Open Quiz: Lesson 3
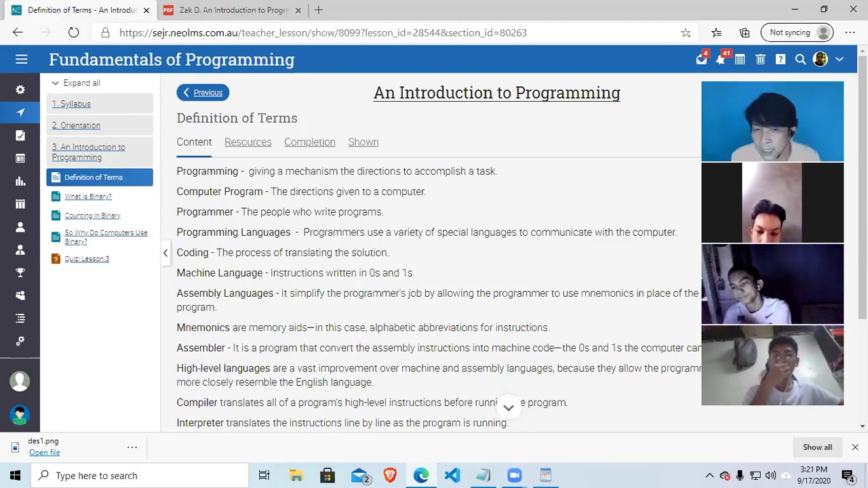 pyautogui.click(x=87, y=259)
